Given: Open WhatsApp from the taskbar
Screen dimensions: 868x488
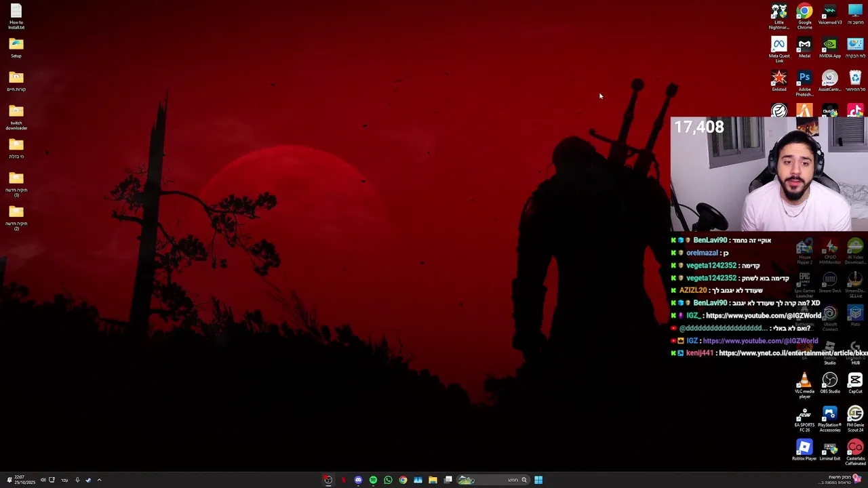Looking at the screenshot, I should (388, 480).
